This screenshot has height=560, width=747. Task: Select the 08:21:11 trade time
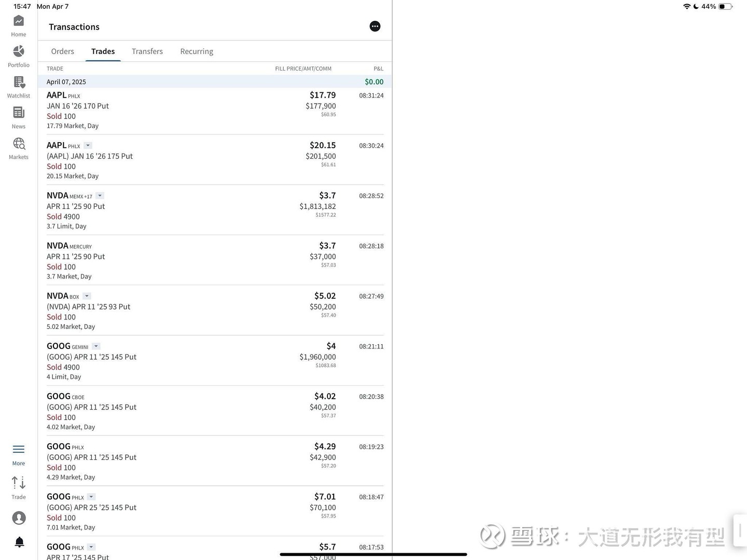click(371, 346)
